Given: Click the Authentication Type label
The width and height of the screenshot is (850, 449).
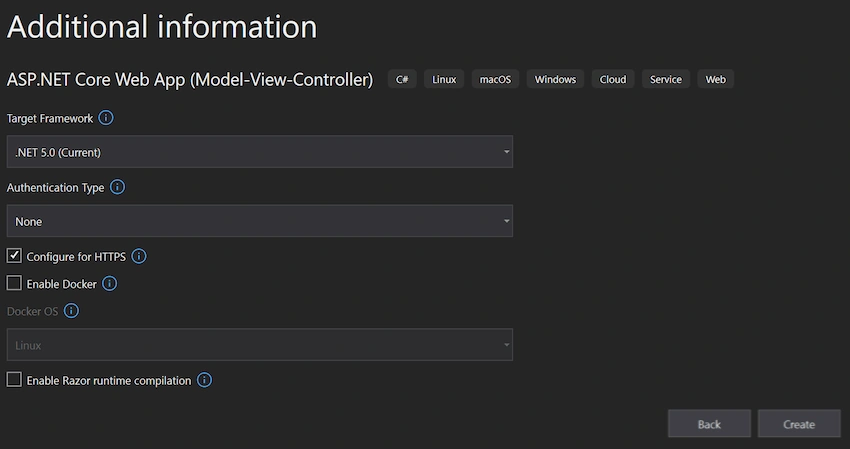Looking at the screenshot, I should tap(55, 188).
